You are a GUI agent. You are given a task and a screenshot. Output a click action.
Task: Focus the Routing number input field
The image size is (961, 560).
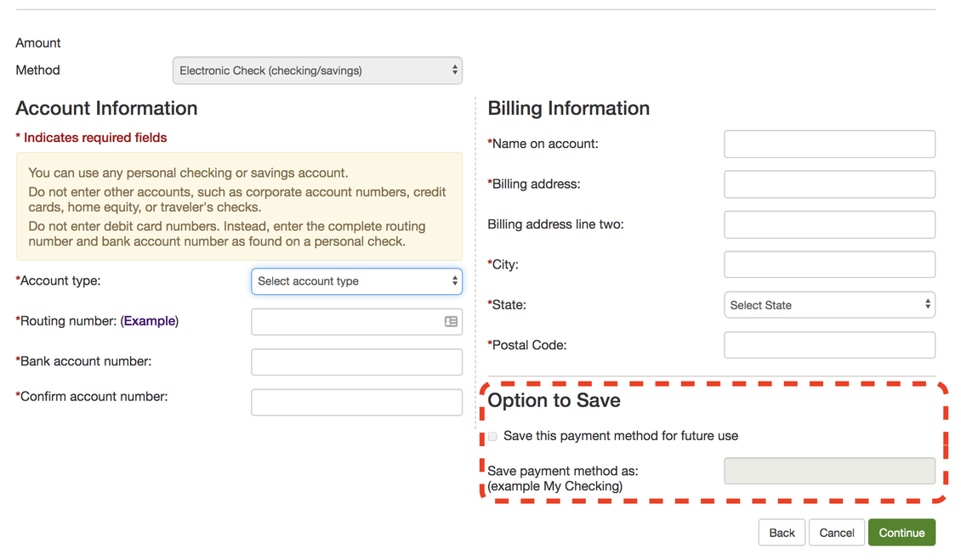pyautogui.click(x=356, y=322)
